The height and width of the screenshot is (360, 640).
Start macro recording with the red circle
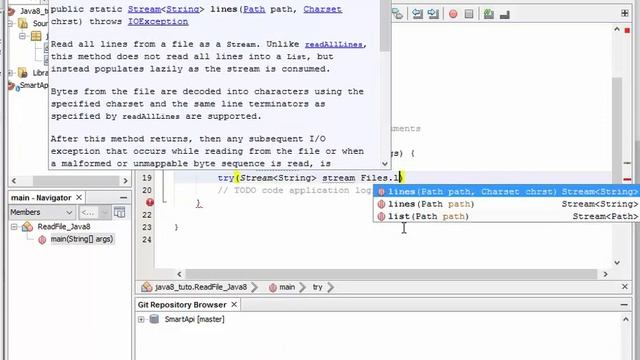(453, 14)
